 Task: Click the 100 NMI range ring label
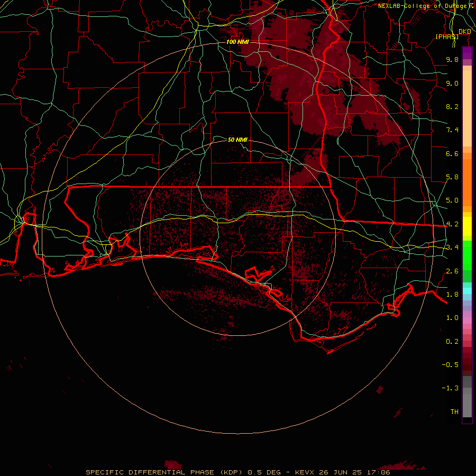[237, 42]
